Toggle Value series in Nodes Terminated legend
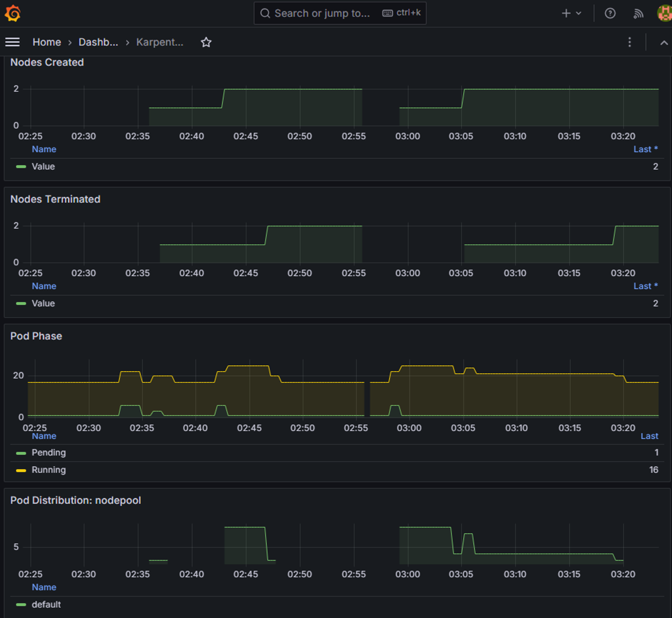 tap(43, 304)
